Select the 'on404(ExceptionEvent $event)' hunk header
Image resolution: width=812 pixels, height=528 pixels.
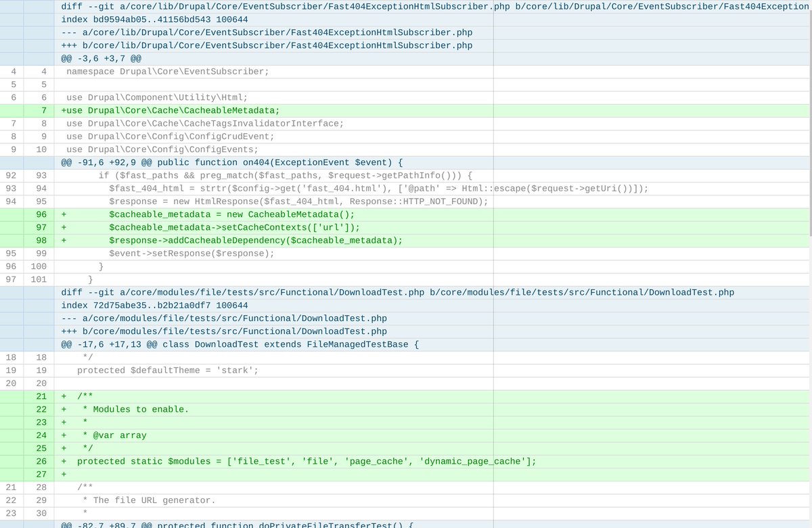click(x=232, y=162)
